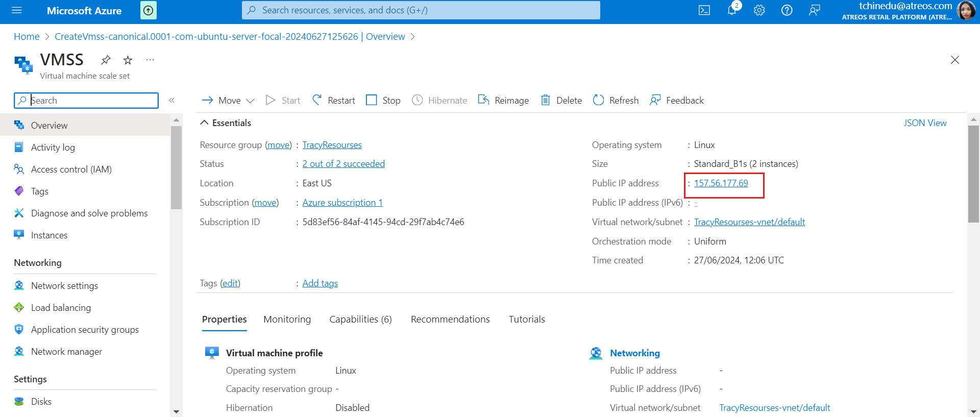Open the portal hamburger menu
Screen dimensions: 980x417
17,10
